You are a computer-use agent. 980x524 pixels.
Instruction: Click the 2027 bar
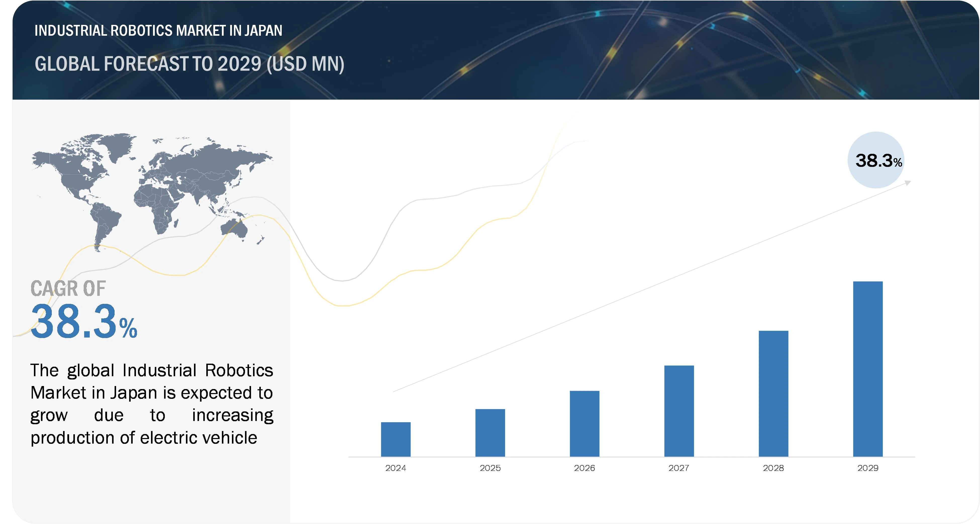(x=679, y=411)
